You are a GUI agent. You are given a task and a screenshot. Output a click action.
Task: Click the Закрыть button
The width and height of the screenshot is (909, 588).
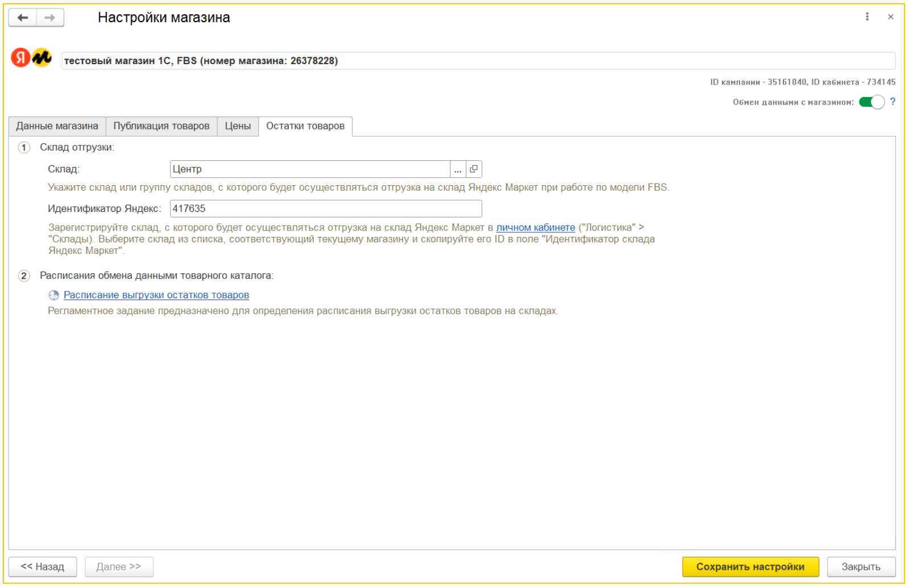click(861, 567)
